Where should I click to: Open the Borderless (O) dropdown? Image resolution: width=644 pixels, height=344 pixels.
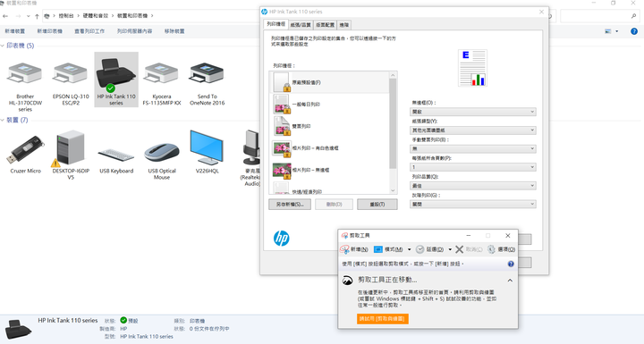pos(473,112)
